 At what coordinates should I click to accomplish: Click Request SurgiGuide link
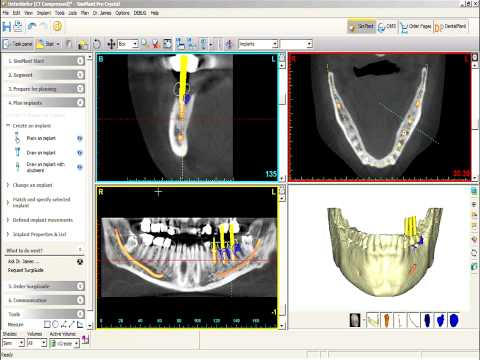pos(26,270)
